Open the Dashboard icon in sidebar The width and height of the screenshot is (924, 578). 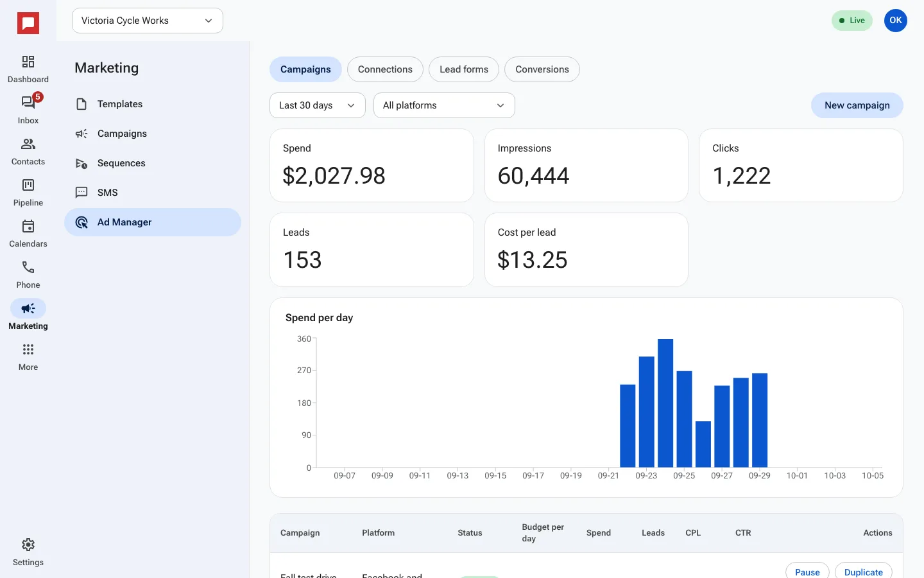click(x=28, y=62)
